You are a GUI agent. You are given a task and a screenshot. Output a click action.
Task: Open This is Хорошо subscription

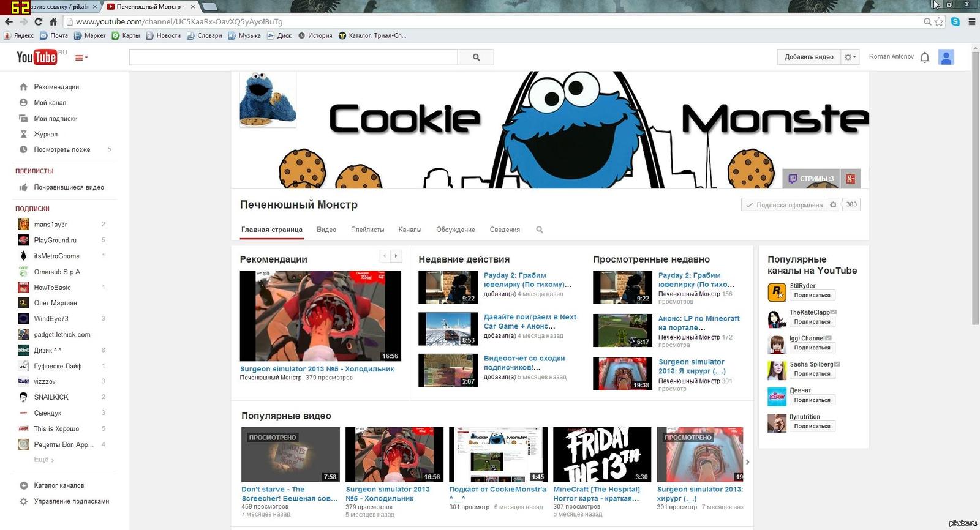pyautogui.click(x=56, y=429)
